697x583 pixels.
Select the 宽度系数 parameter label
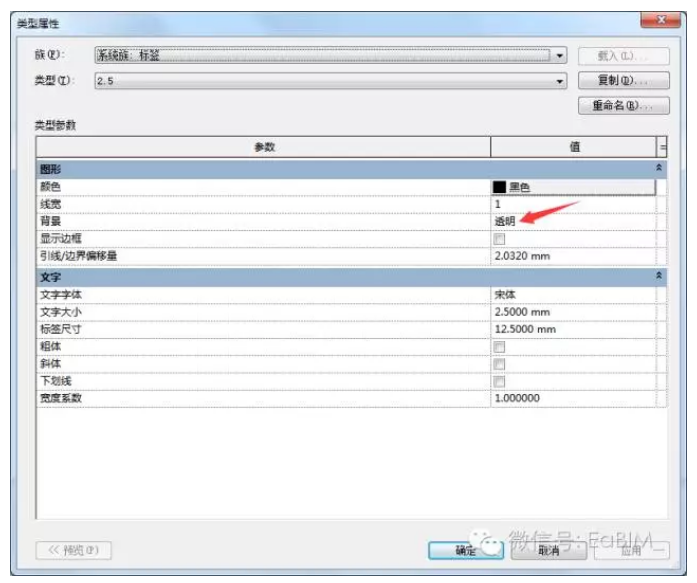tap(61, 398)
